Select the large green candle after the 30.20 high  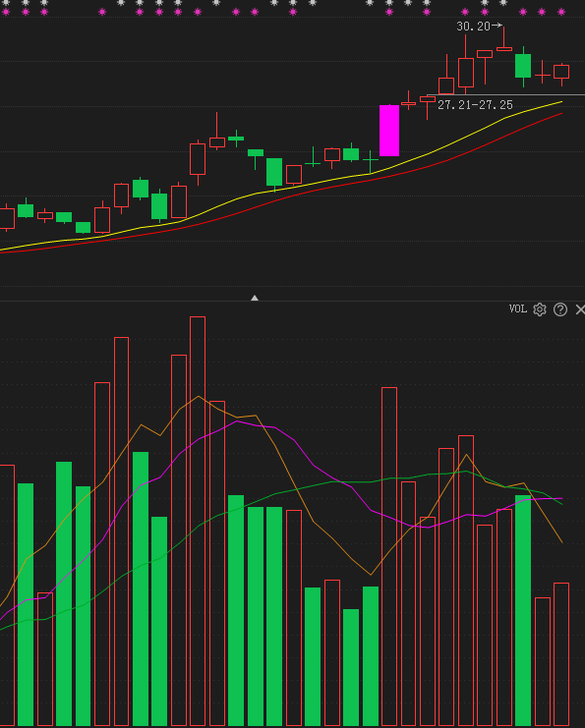tap(523, 66)
